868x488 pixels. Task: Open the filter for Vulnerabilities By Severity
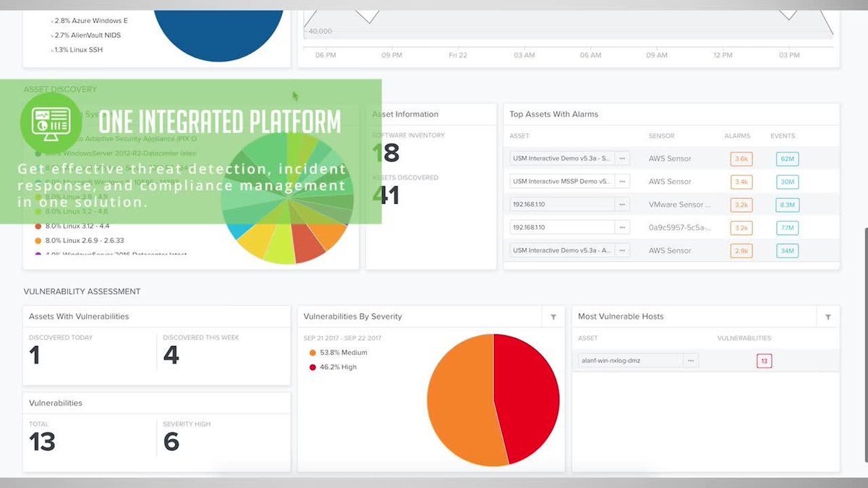click(x=553, y=317)
